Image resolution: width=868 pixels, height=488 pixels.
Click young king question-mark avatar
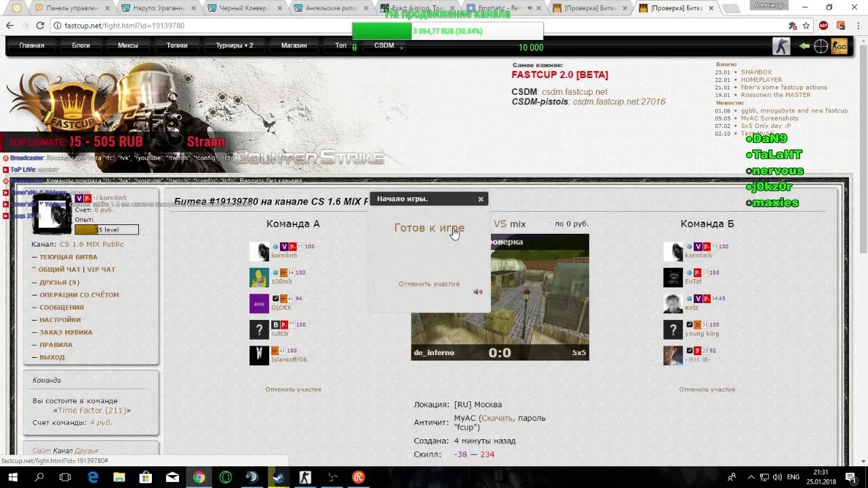pos(673,329)
